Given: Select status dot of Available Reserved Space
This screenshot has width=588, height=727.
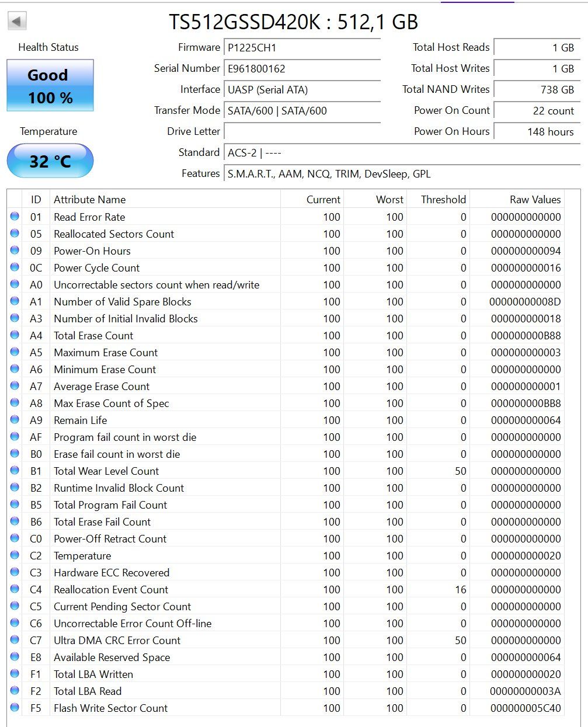Looking at the screenshot, I should [x=15, y=657].
